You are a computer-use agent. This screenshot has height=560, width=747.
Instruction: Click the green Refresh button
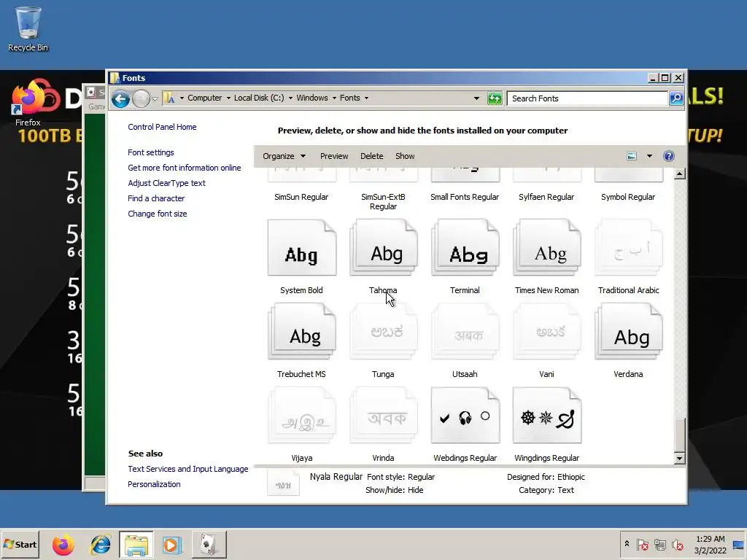(x=495, y=98)
